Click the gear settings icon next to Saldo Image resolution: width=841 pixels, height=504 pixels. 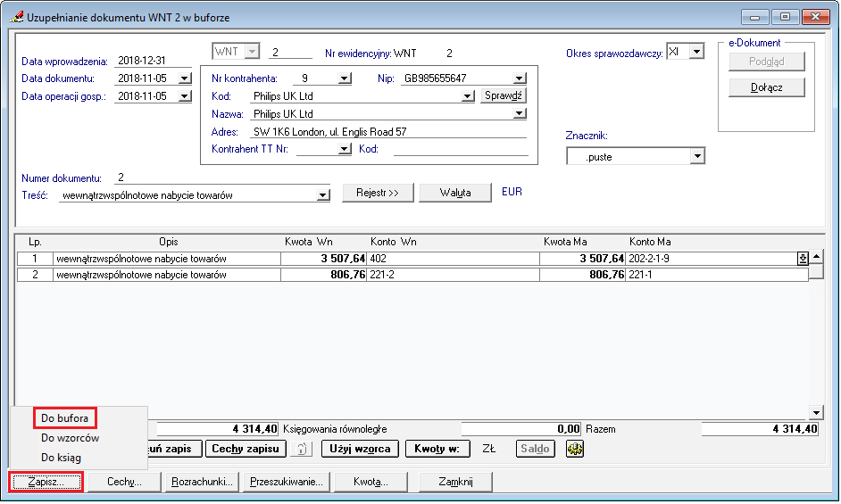tap(574, 449)
